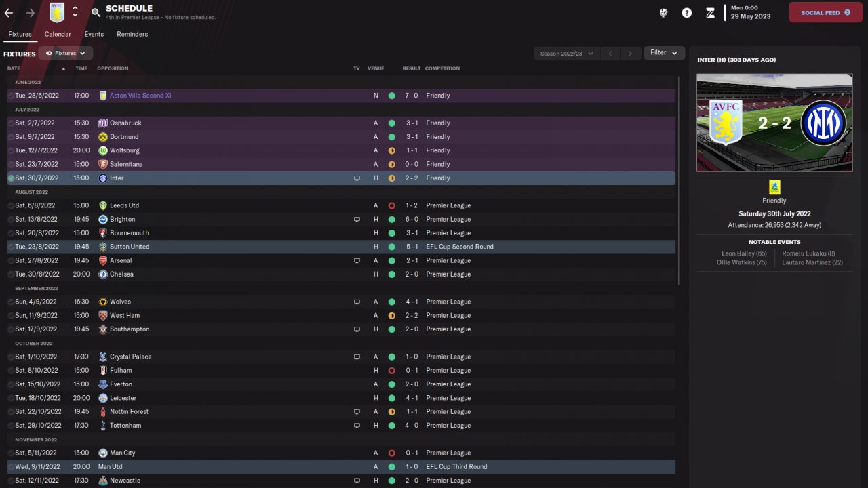This screenshot has height=488, width=868.
Task: Switch to the Calendar tab
Action: pos(58,34)
